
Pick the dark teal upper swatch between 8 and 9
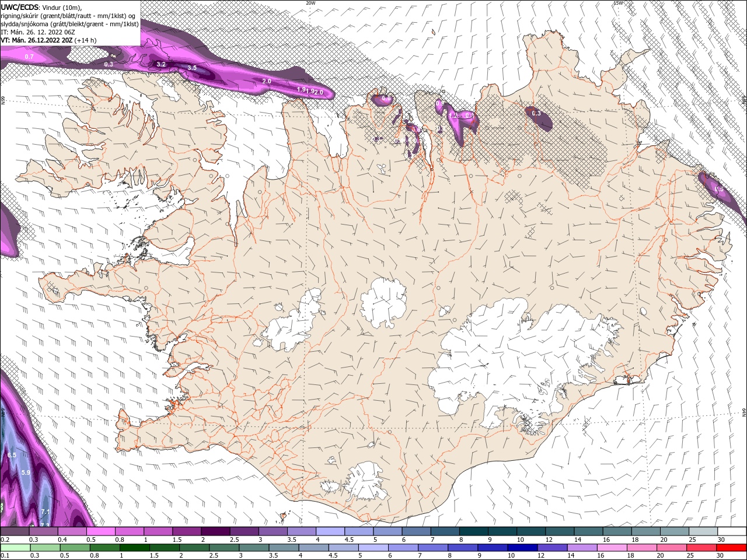tap(474, 531)
